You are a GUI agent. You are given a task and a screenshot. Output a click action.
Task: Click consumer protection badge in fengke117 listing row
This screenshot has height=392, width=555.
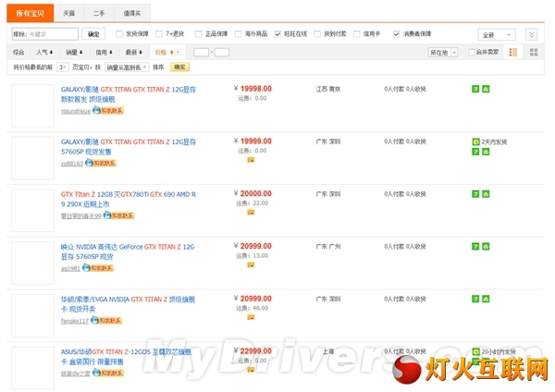(486, 299)
